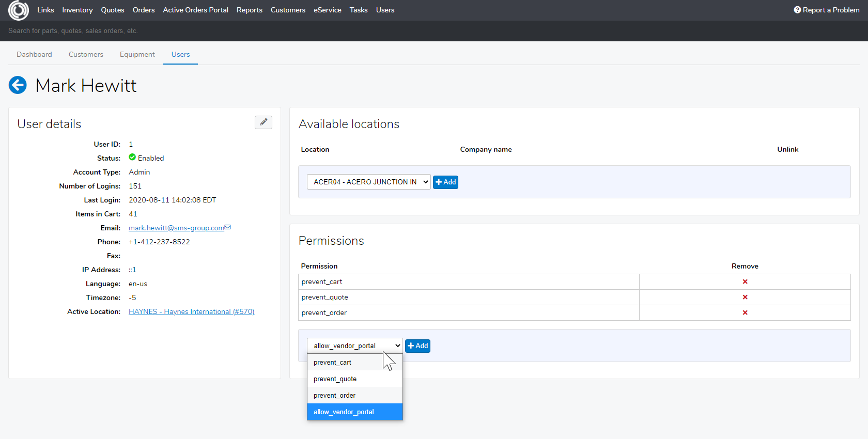
Task: Click the Report a Problem help icon
Action: tap(797, 10)
